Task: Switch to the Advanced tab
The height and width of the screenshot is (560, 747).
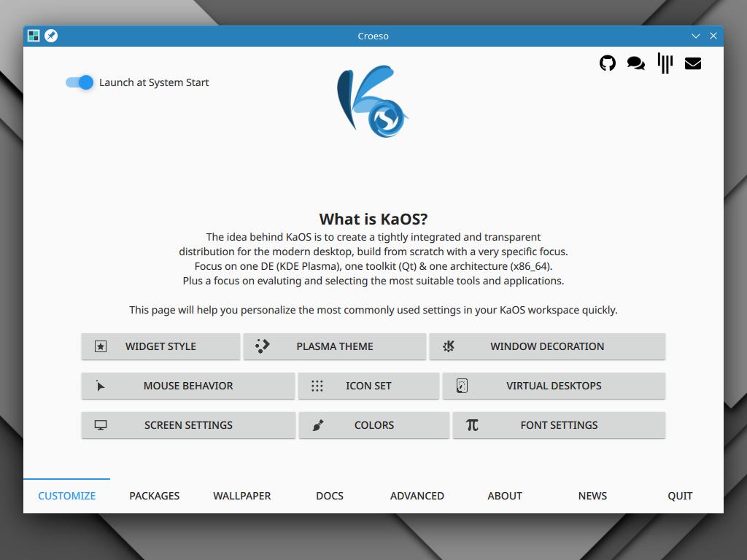Action: [417, 496]
